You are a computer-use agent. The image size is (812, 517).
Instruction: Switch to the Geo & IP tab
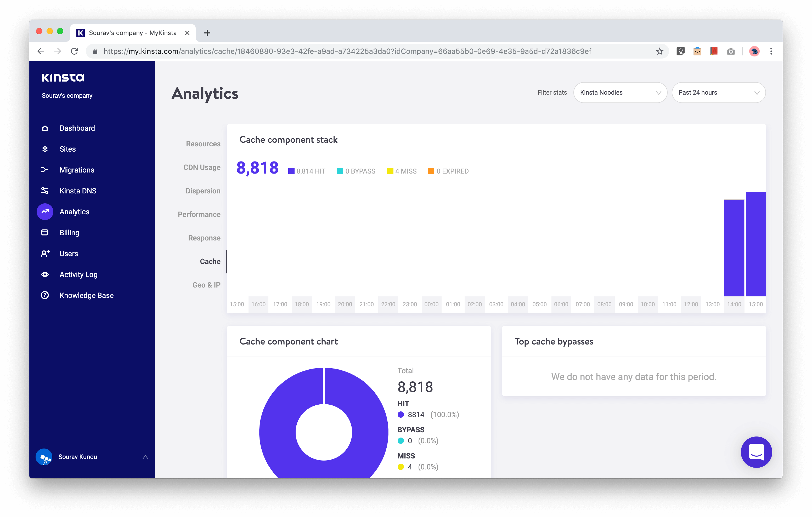click(x=206, y=284)
